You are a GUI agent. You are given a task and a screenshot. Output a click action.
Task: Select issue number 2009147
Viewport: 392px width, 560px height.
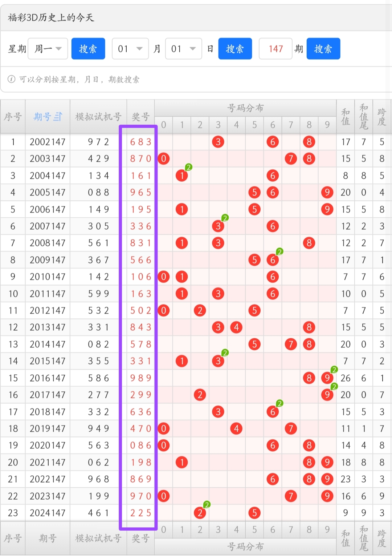click(48, 260)
